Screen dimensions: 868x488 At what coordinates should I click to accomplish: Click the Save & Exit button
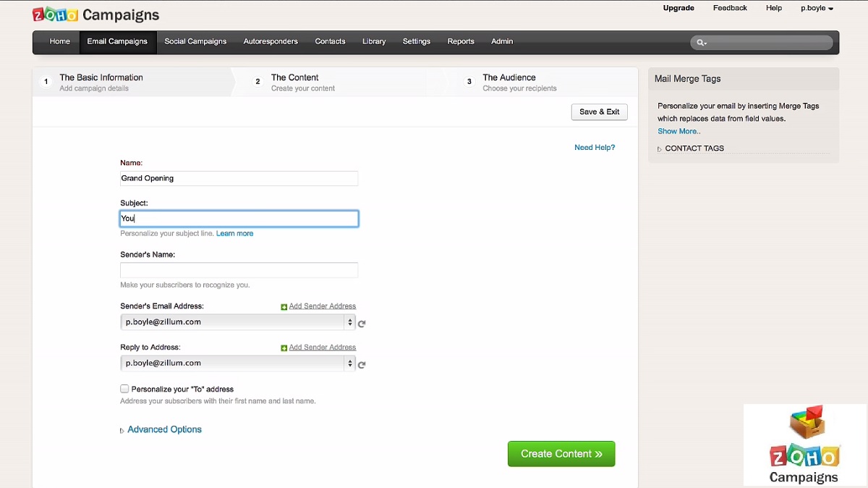pos(599,112)
